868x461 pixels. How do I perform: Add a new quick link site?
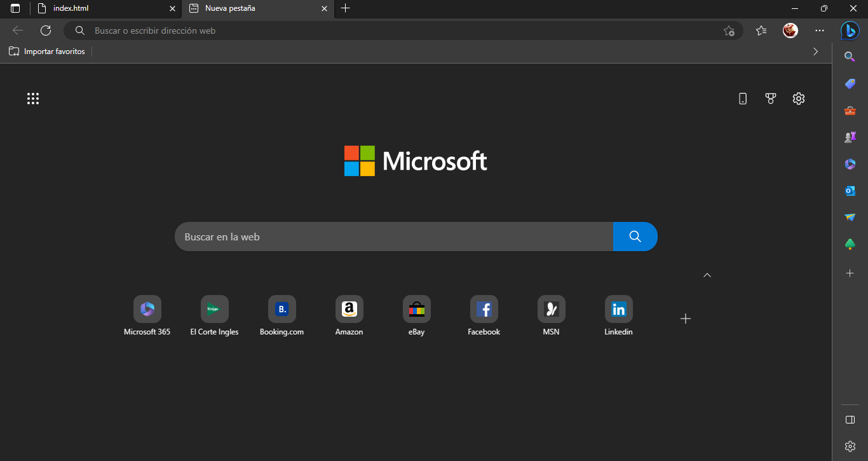pos(686,319)
